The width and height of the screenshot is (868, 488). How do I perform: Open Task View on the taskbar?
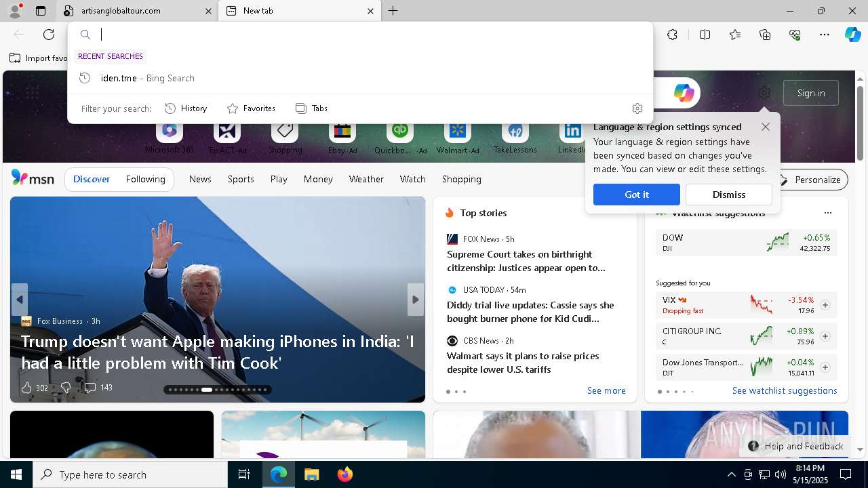coord(244,474)
